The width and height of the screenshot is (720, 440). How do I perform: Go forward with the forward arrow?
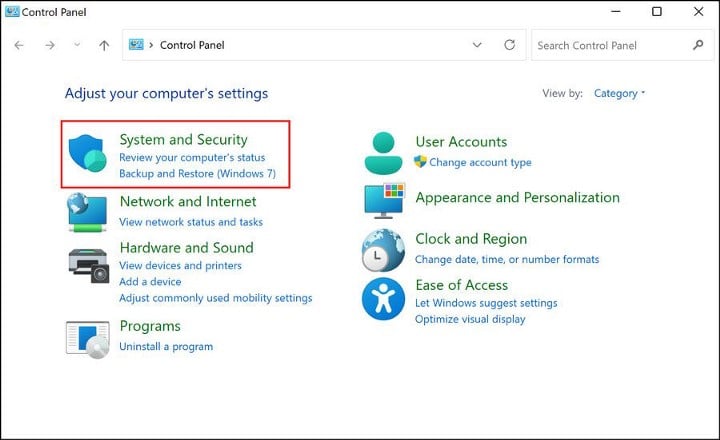pos(50,45)
